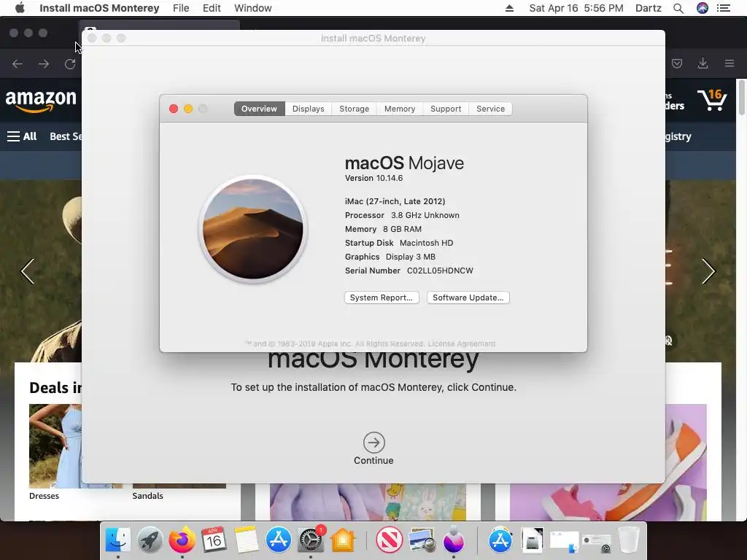Open Firefox from the Dock
747x560 pixels.
182,540
